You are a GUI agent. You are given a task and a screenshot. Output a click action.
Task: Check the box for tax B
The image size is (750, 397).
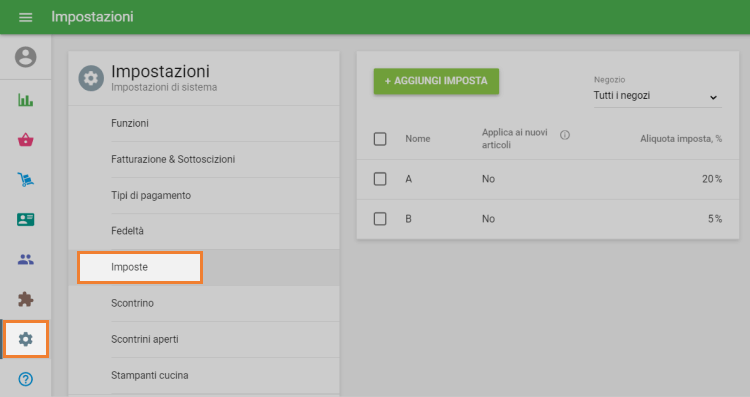[x=380, y=219]
